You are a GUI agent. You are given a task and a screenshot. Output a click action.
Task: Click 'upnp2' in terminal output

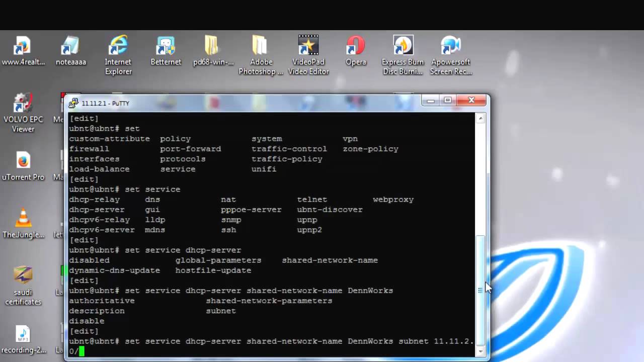click(x=309, y=230)
